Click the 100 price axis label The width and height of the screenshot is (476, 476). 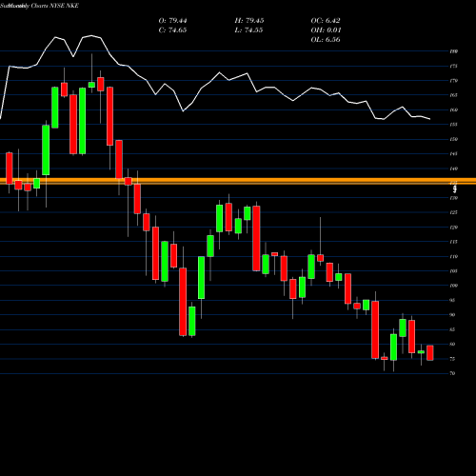pyautogui.click(x=454, y=286)
